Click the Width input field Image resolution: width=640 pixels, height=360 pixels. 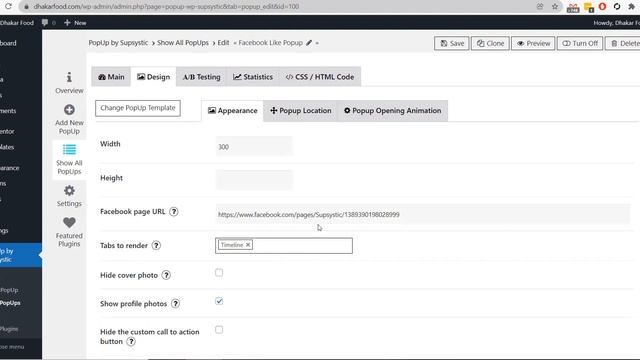254,147
